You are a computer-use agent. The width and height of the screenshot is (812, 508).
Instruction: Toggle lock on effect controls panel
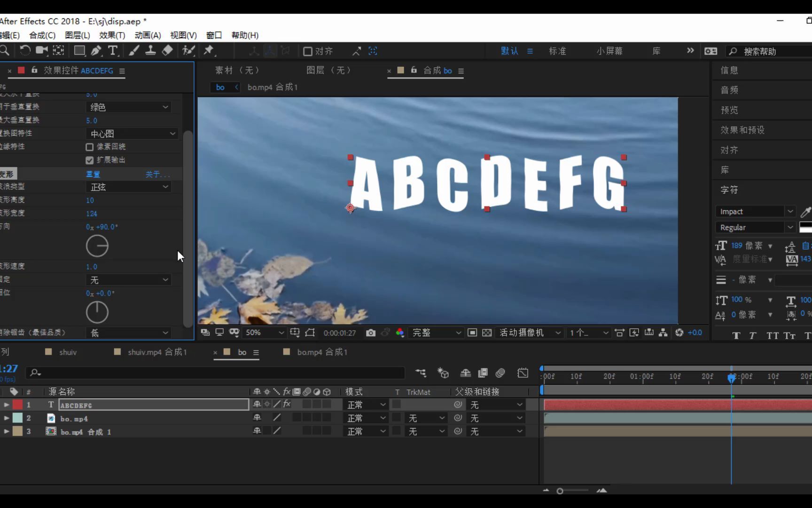(34, 70)
